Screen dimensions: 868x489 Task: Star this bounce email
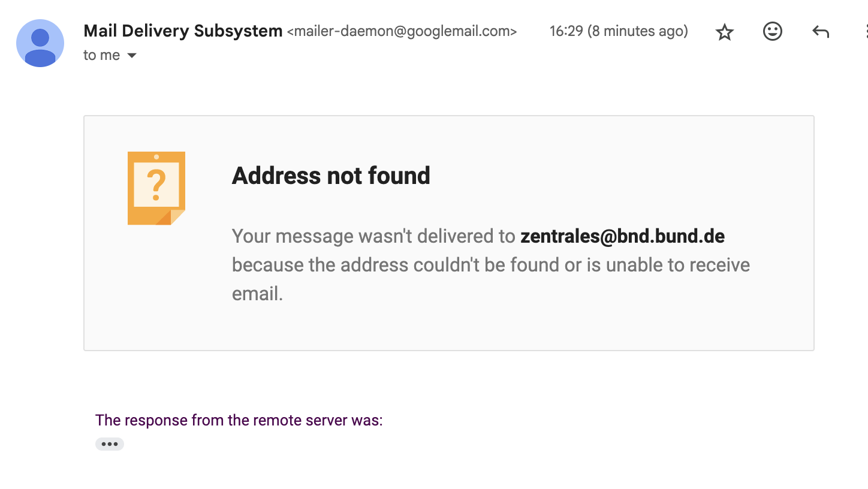(x=725, y=32)
